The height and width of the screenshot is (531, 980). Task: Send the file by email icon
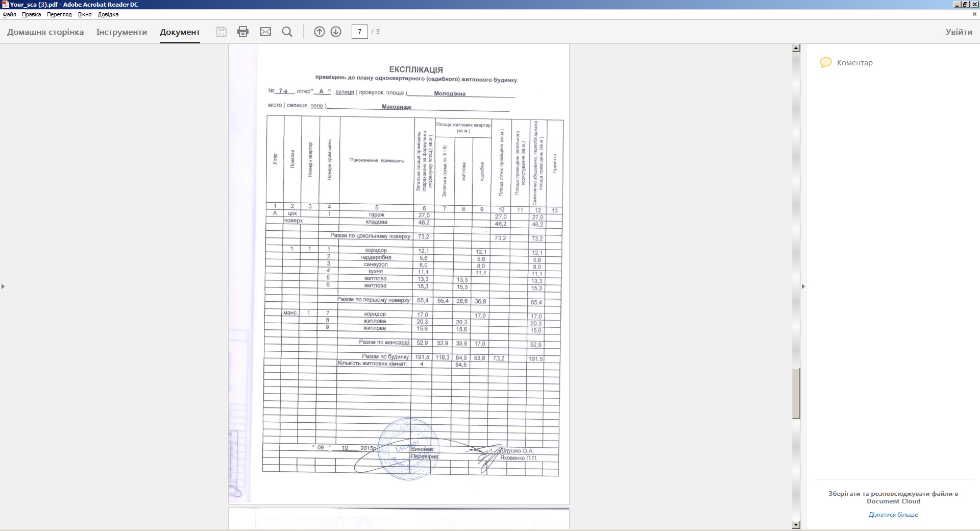(265, 32)
